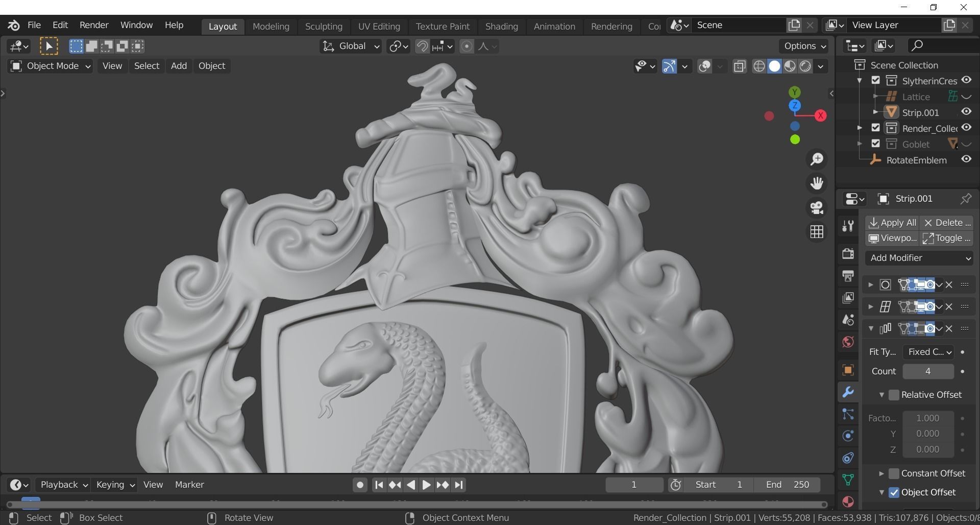Click the Blender logo menu icon
Screen dimensions: 980x525
point(14,25)
